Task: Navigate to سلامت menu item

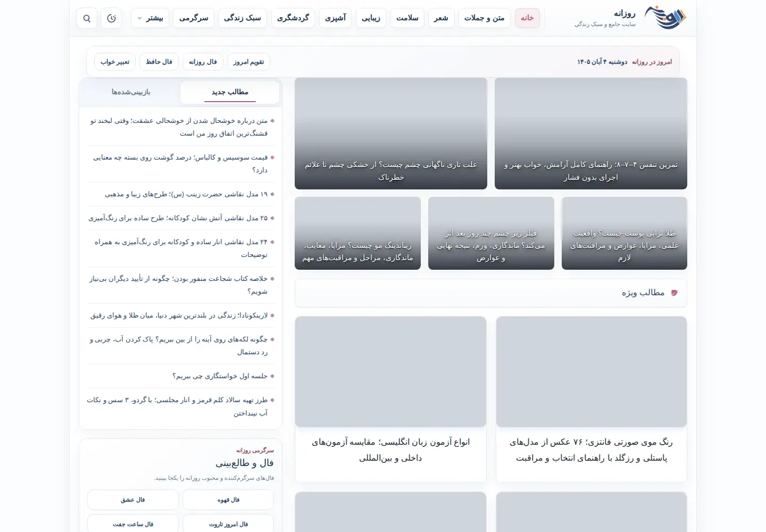Action: pyautogui.click(x=407, y=18)
